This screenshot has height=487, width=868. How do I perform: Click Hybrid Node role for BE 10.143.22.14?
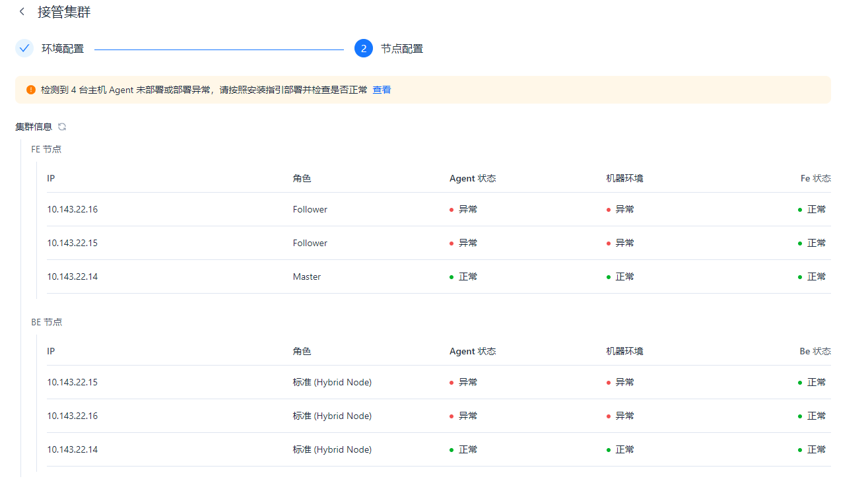[x=332, y=449]
